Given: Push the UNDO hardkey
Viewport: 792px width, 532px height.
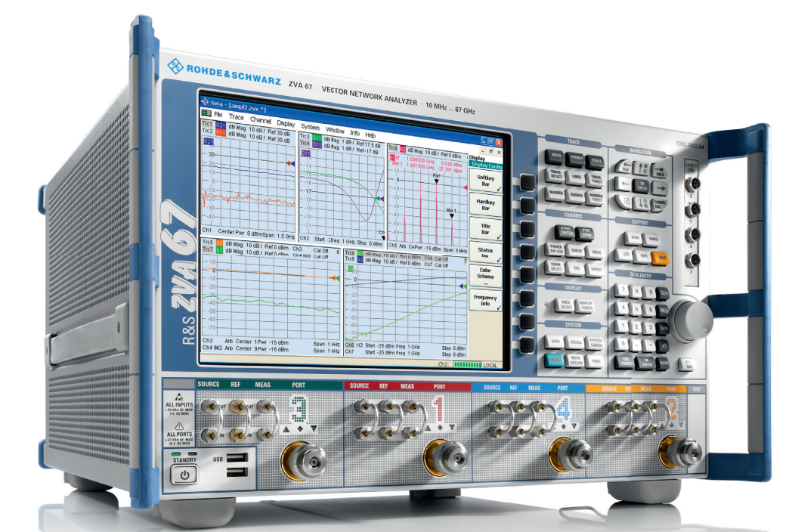Looking at the screenshot, I should click(x=652, y=239).
